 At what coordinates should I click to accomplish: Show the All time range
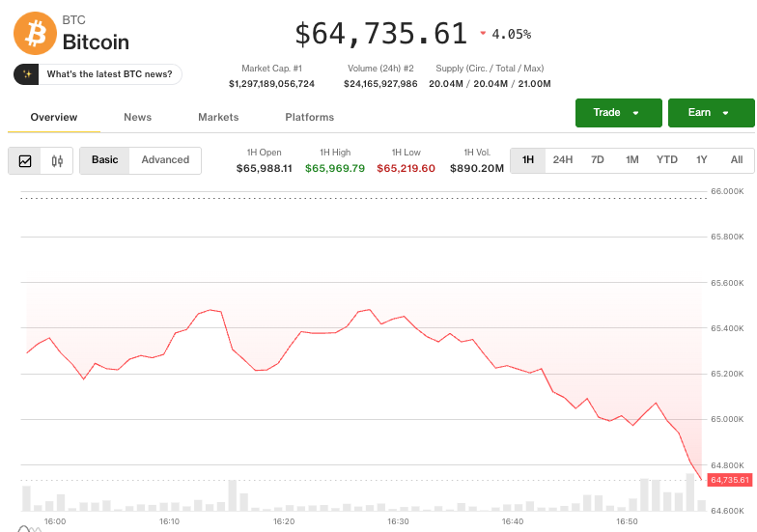[x=736, y=160]
